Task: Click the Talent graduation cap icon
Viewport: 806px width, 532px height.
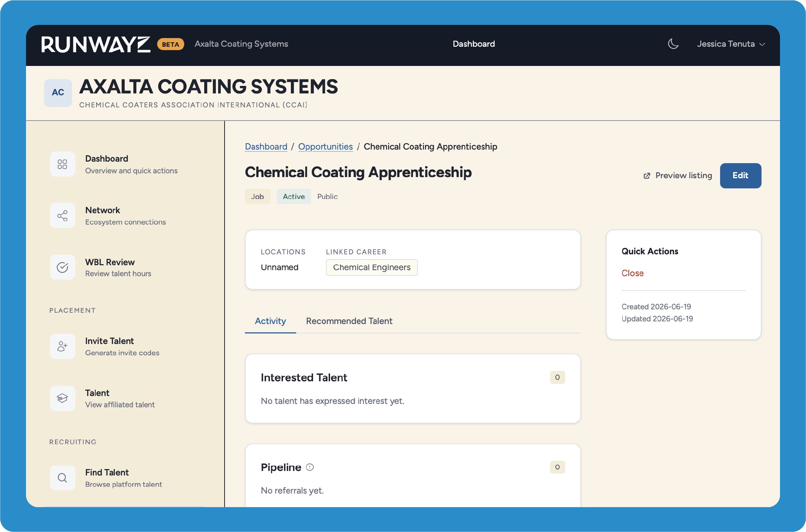Action: pyautogui.click(x=63, y=399)
